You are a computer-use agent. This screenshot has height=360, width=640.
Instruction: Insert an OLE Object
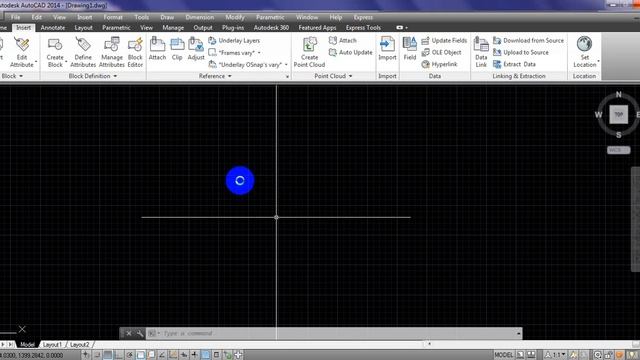pos(441,52)
